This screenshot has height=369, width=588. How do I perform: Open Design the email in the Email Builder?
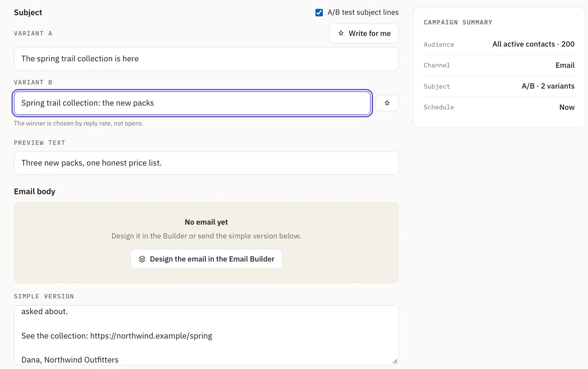pyautogui.click(x=206, y=259)
